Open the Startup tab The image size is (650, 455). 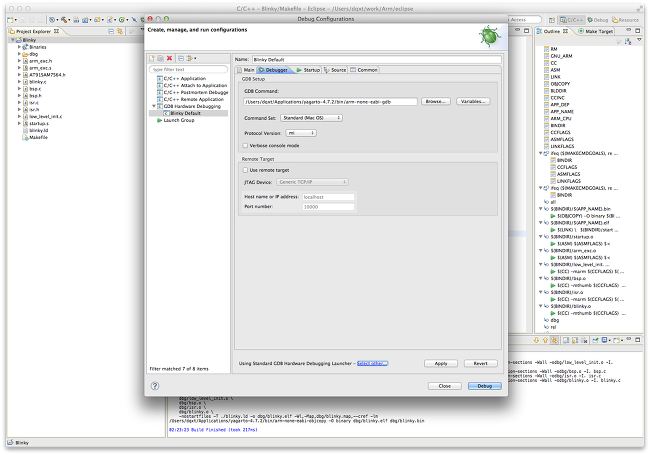[x=308, y=70]
